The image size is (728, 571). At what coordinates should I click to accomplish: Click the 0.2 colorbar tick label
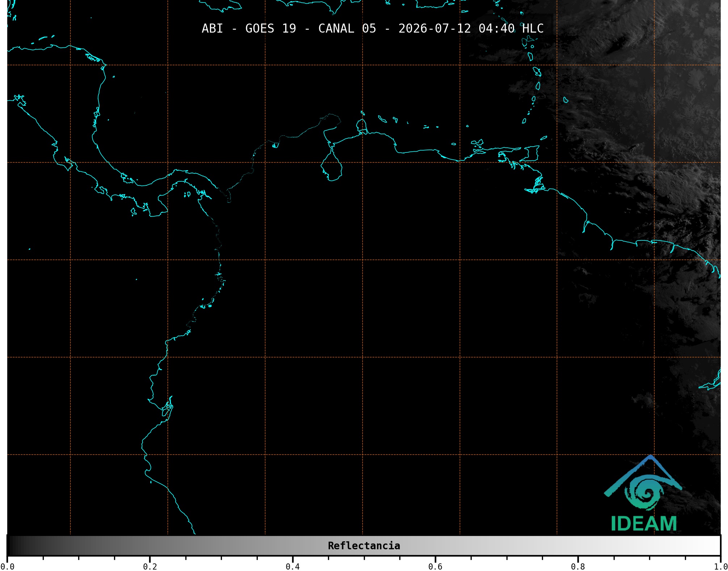coord(150,567)
